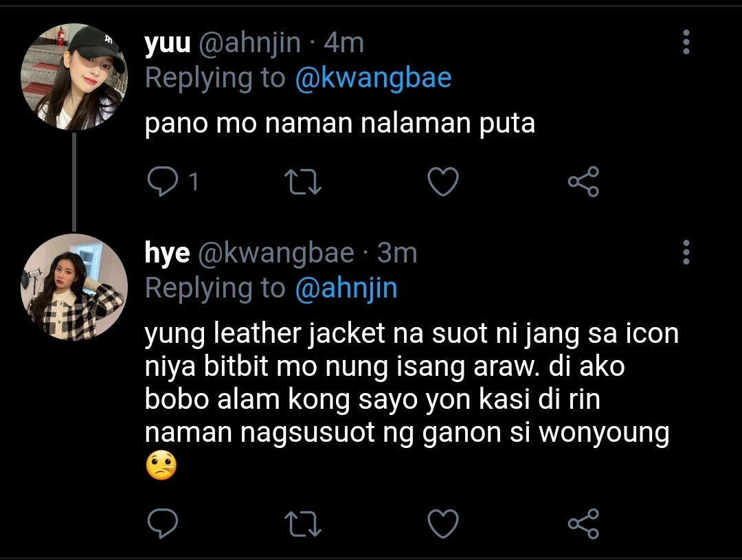
Task: Open the 3m timestamp on hye's tweet
Action: click(x=397, y=254)
